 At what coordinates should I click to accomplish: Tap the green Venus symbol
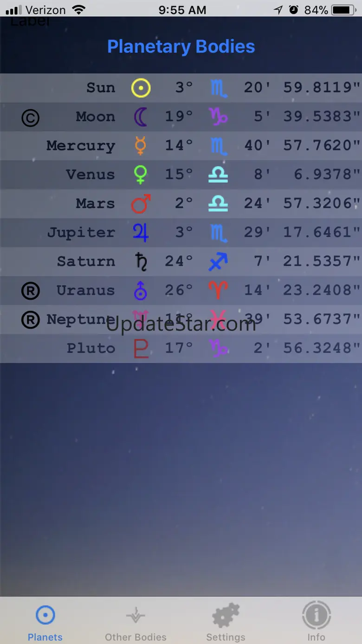click(x=141, y=175)
